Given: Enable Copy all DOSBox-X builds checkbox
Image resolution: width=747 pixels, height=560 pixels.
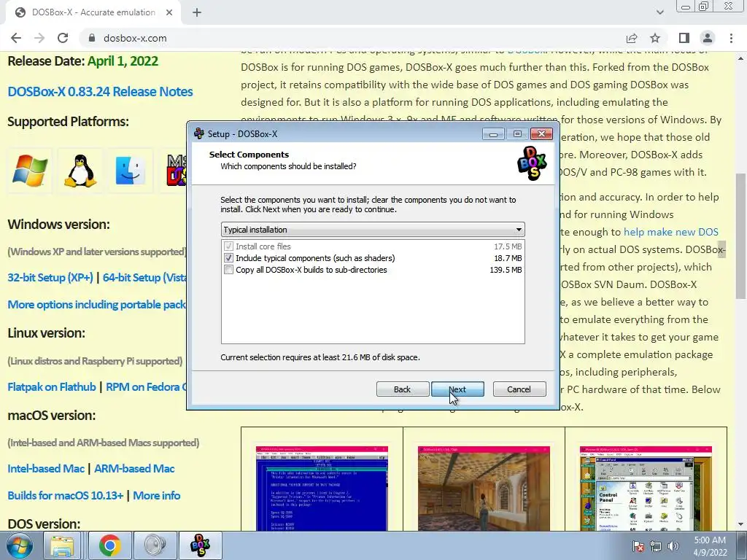Looking at the screenshot, I should click(x=228, y=270).
